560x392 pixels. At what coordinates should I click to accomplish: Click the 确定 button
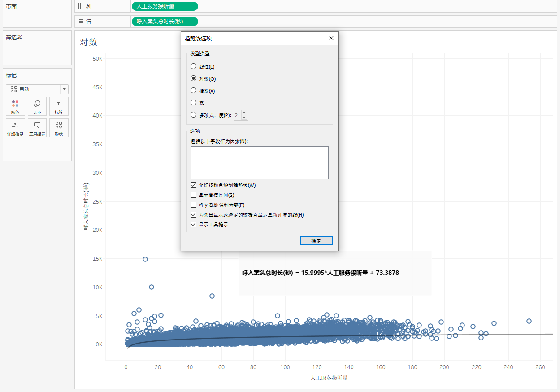316,241
